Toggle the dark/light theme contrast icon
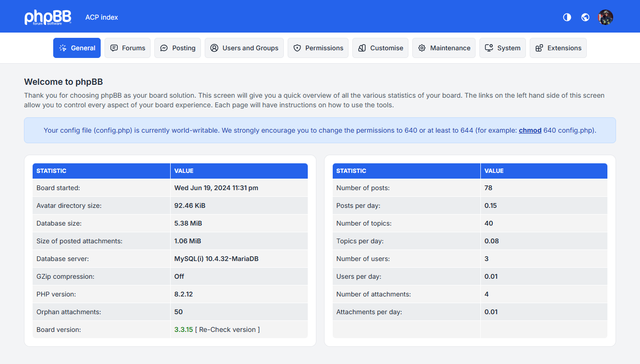The width and height of the screenshot is (640, 364). [x=567, y=17]
